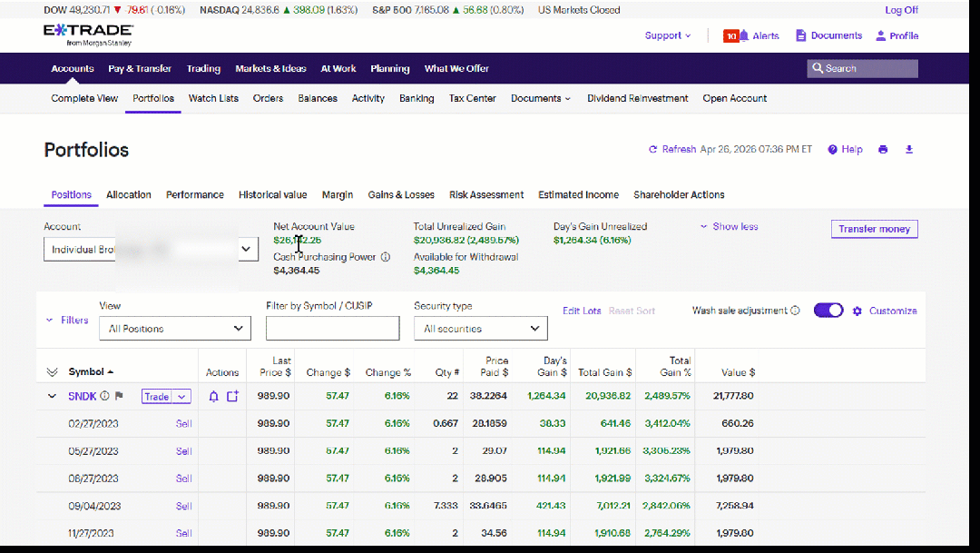Click the Transfer money button
980x553 pixels.
pos(874,229)
